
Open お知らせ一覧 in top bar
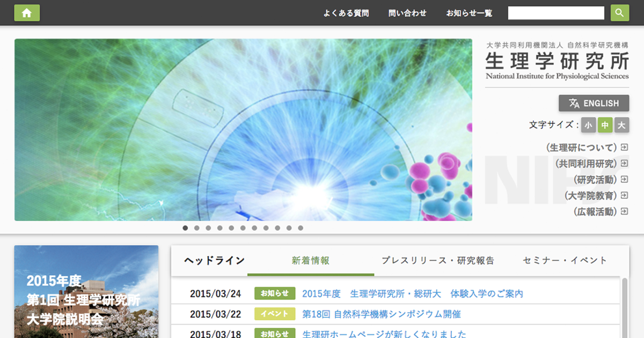(469, 13)
